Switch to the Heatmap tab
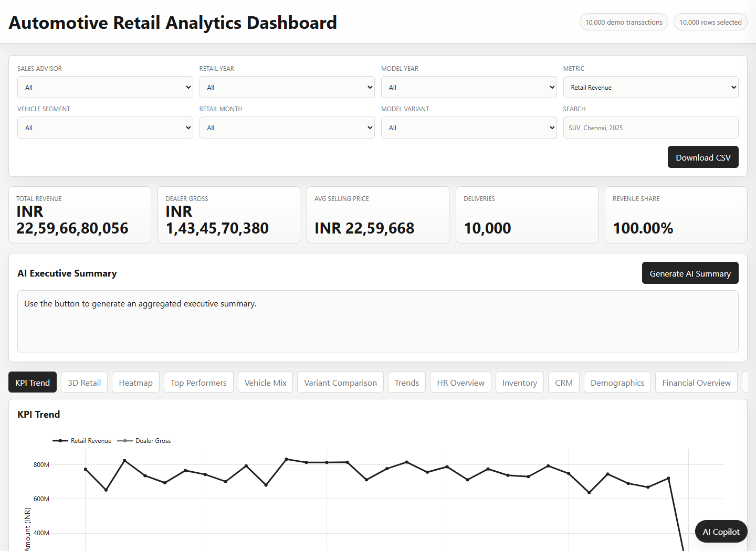The height and width of the screenshot is (551, 756). (x=135, y=383)
